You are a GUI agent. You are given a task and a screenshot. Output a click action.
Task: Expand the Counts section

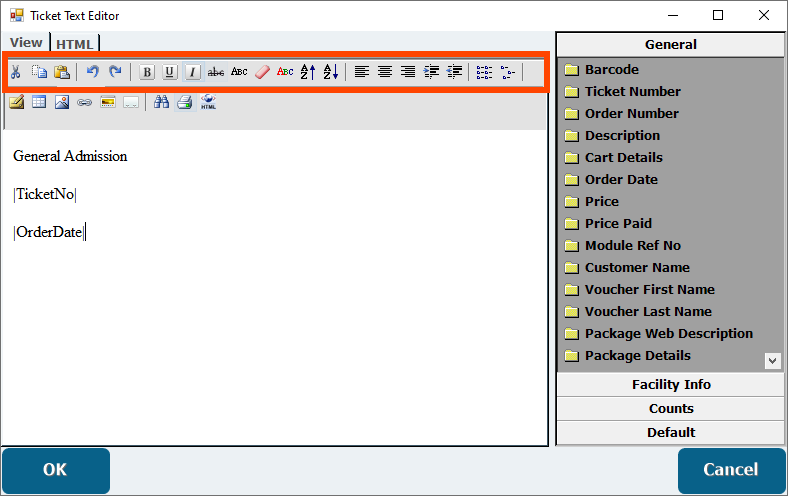(x=670, y=409)
